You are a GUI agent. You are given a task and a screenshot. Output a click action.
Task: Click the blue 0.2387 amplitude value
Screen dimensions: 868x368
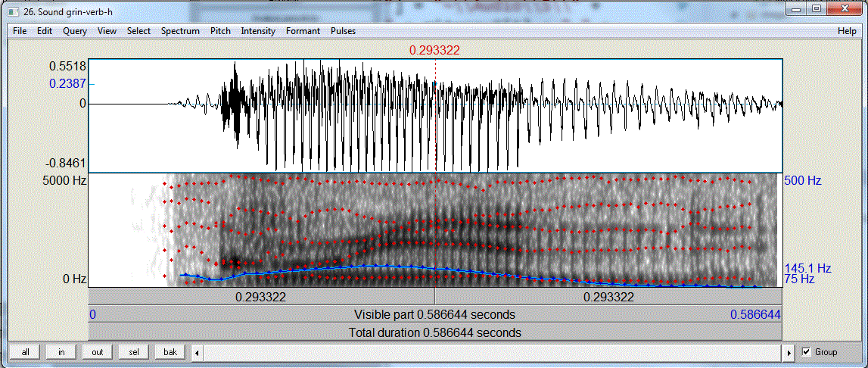pyautogui.click(x=67, y=84)
